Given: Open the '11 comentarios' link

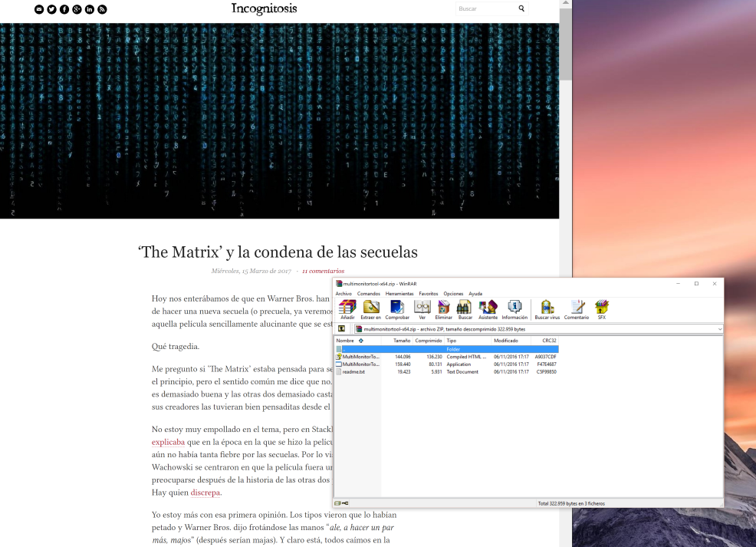Looking at the screenshot, I should pos(323,271).
